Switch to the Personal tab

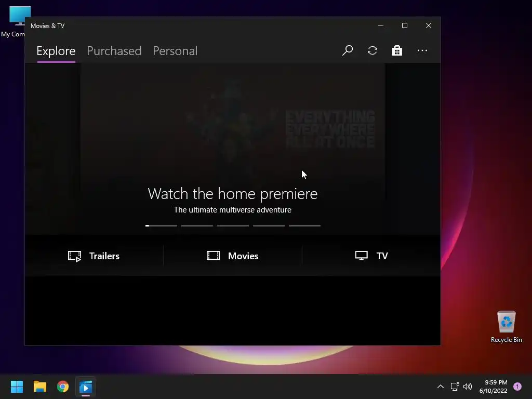(175, 51)
